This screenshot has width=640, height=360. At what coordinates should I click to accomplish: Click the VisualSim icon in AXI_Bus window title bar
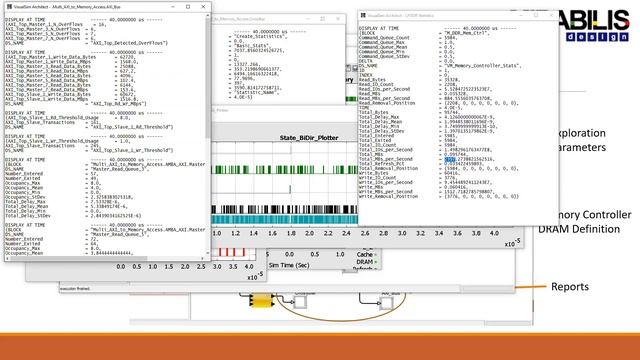[9, 7]
